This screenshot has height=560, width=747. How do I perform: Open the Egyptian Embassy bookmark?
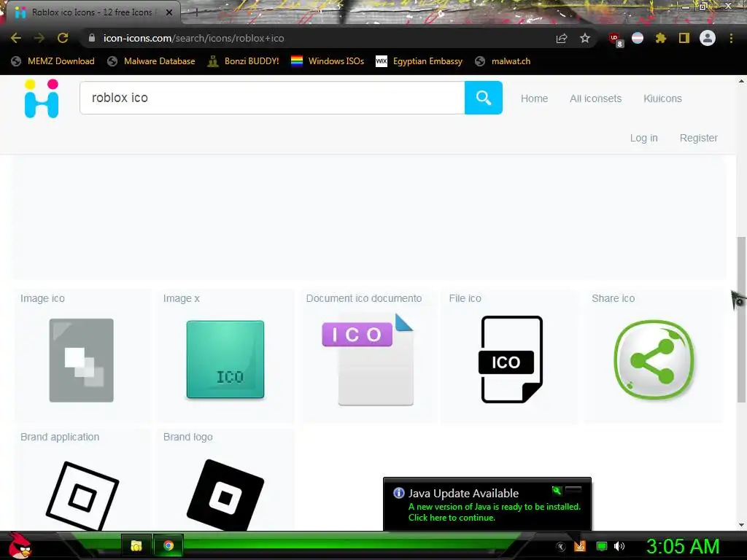[419, 61]
